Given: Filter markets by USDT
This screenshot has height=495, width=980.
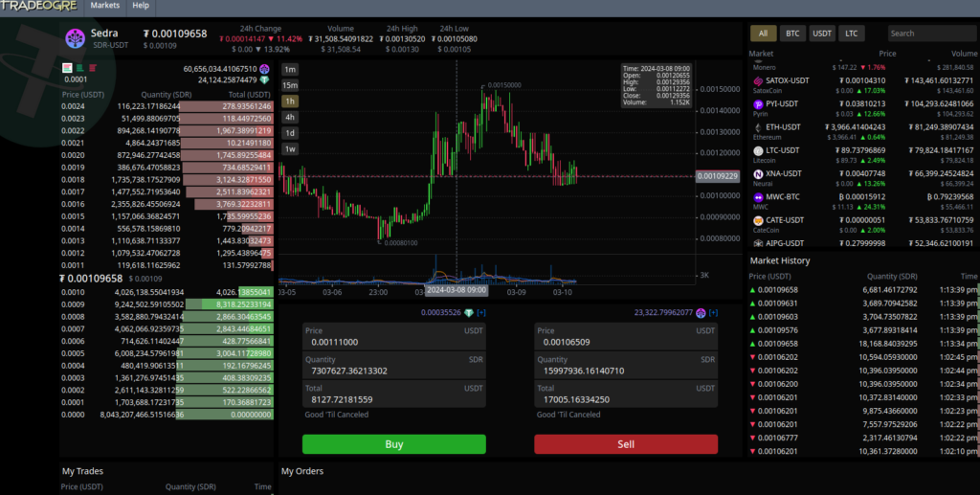Looking at the screenshot, I should coord(822,34).
